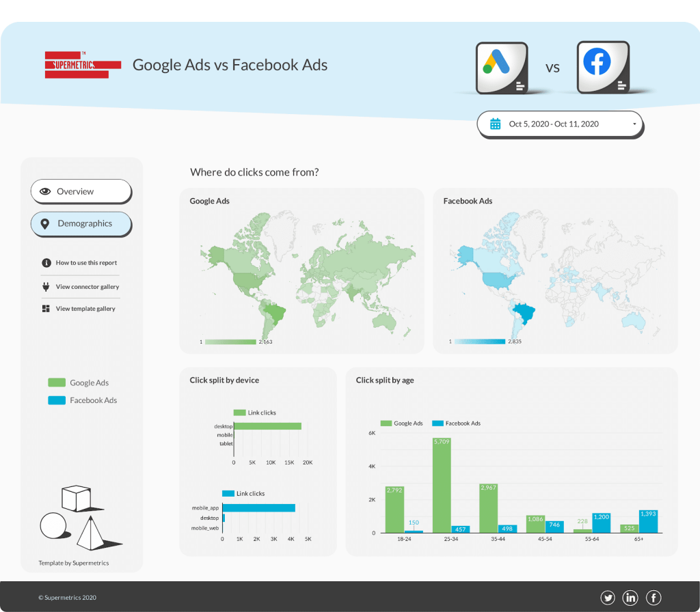Image resolution: width=700 pixels, height=612 pixels.
Task: Click the 1,393 Facebook bar for 65+
Action: pos(648,521)
